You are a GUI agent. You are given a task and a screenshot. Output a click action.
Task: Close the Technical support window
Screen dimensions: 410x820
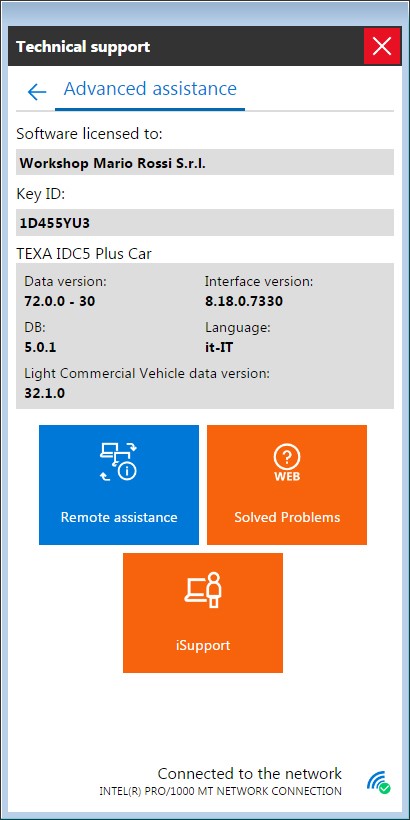pyautogui.click(x=382, y=46)
